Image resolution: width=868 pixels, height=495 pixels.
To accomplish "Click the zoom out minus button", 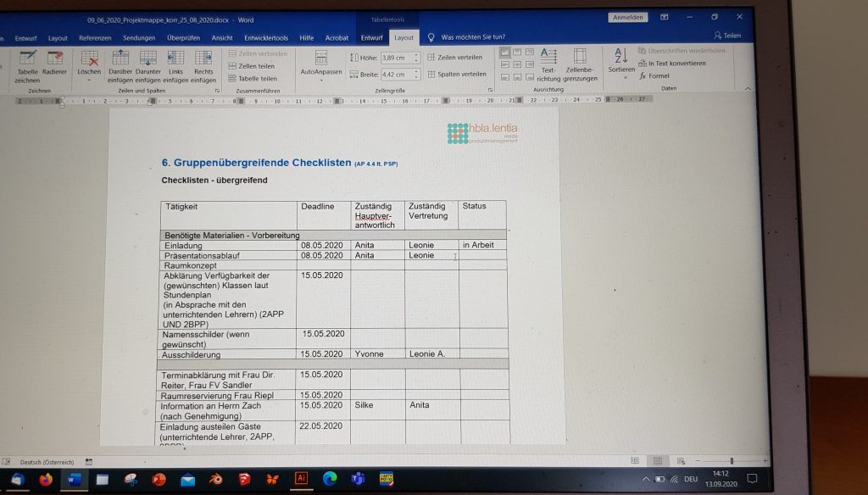I will [x=698, y=460].
